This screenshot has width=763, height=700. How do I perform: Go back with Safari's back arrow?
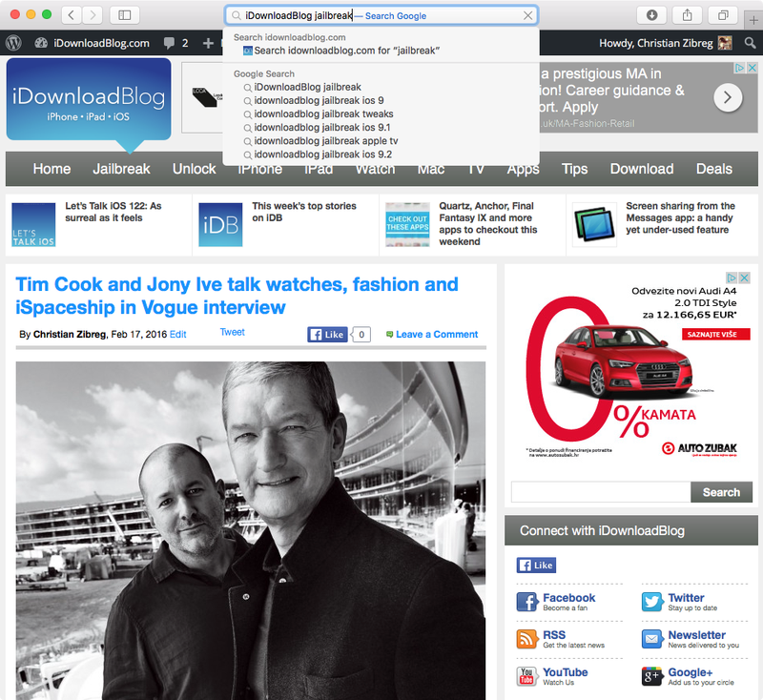pyautogui.click(x=71, y=15)
